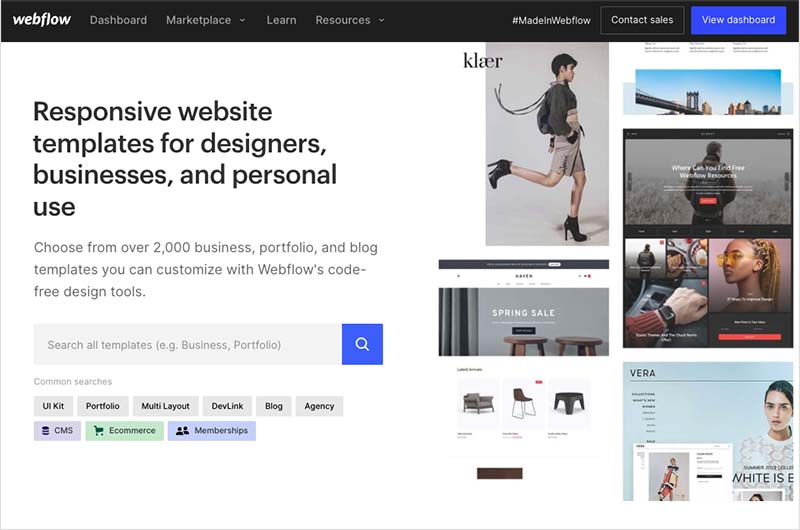Open the bridge skyline template thumbnail
The height and width of the screenshot is (530, 800).
708,92
